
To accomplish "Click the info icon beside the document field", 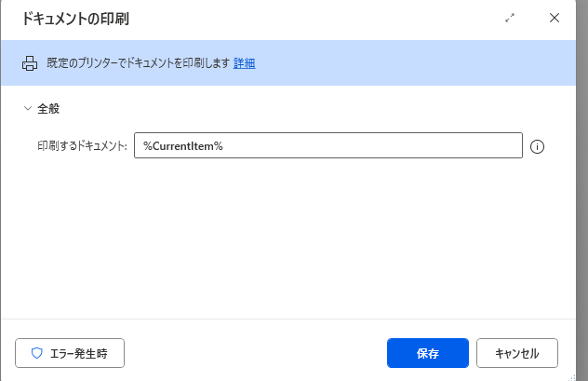I will pos(537,146).
